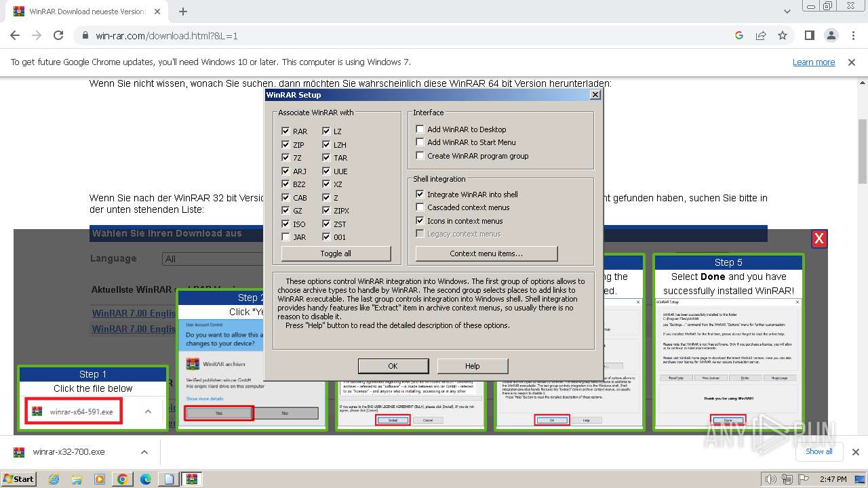The width and height of the screenshot is (868, 488).
Task: Select the WinRAR Setup taskbar button
Action: click(192, 479)
